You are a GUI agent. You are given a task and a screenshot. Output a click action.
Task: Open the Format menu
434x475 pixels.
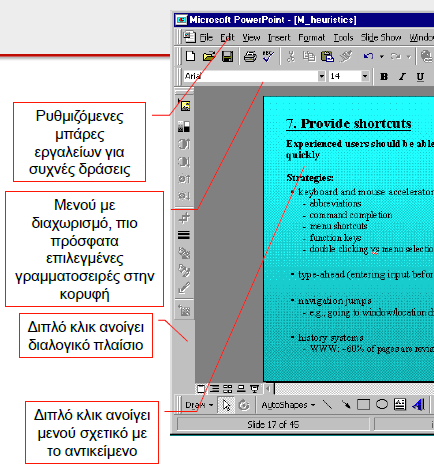(x=311, y=38)
